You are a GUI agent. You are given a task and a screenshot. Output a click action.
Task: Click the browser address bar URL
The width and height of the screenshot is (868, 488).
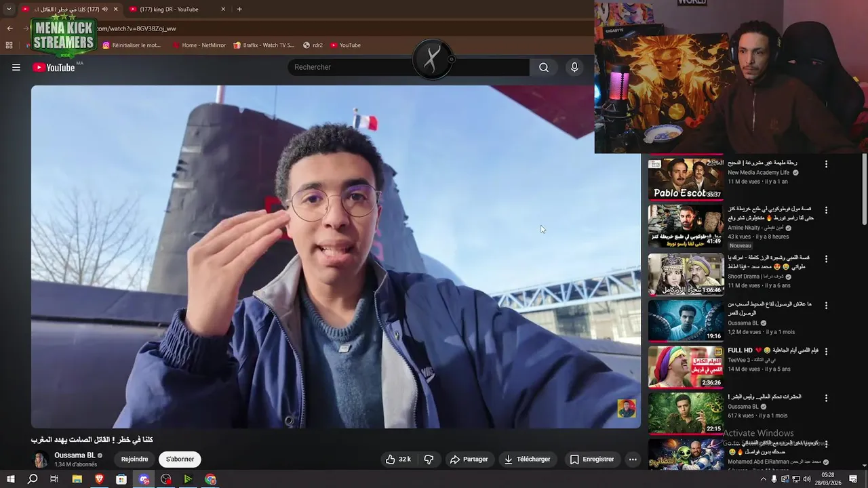[136, 28]
